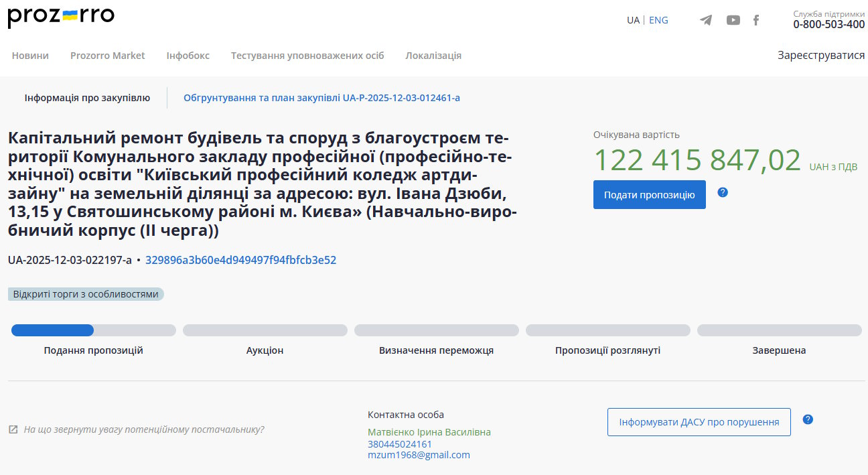This screenshot has width=868, height=475.
Task: Open Prozorro Market menu item
Action: coord(107,56)
